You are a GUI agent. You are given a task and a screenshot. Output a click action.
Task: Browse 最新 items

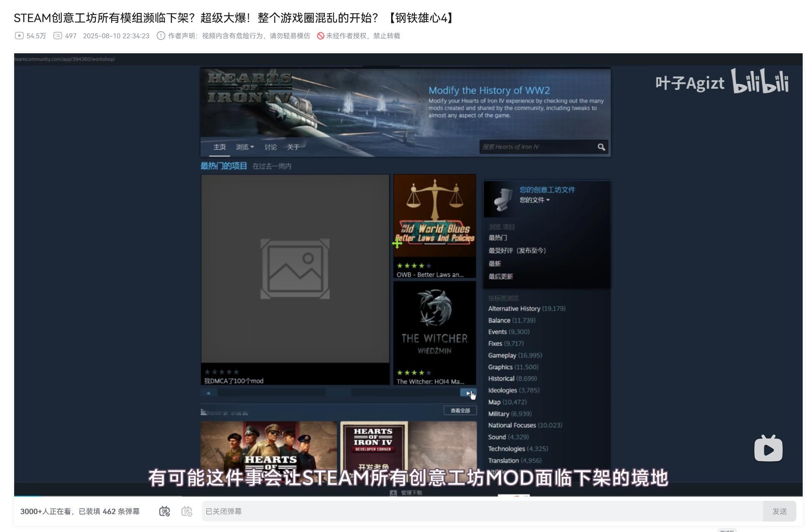pyautogui.click(x=494, y=264)
